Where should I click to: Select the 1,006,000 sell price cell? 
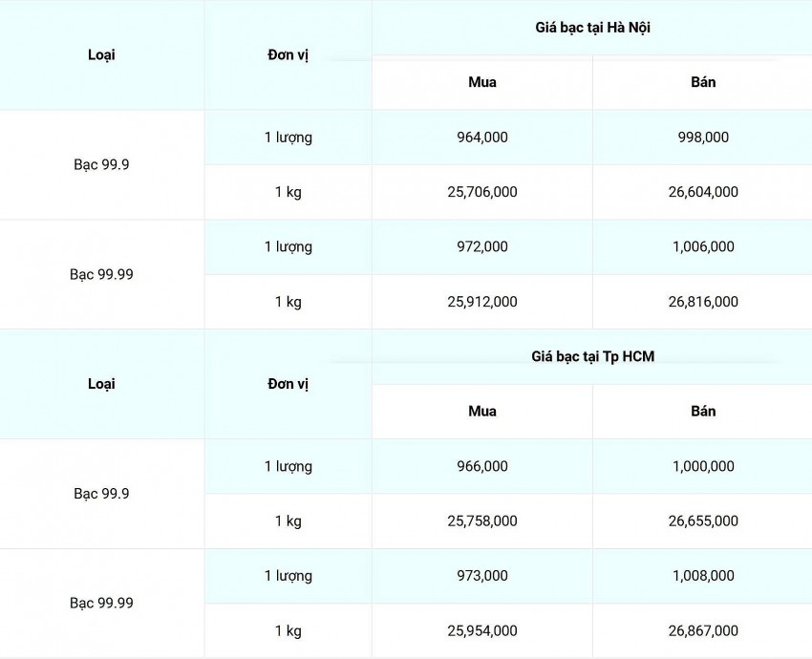[x=703, y=246]
